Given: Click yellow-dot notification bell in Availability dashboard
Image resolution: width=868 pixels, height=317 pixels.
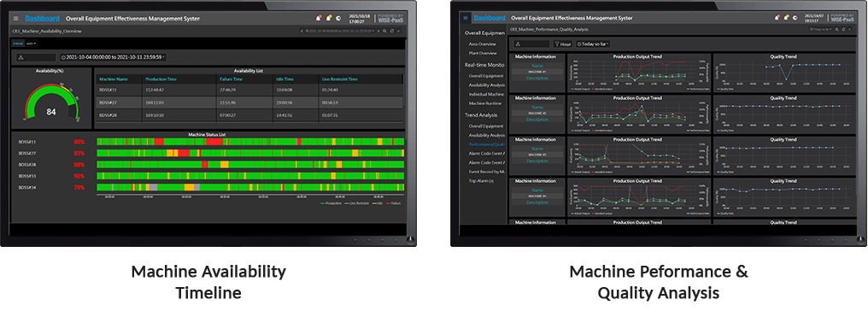Looking at the screenshot, I should [329, 18].
